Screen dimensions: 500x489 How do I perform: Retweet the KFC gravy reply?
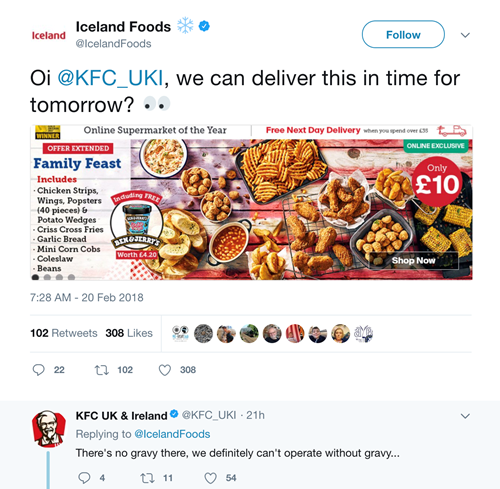(x=147, y=478)
